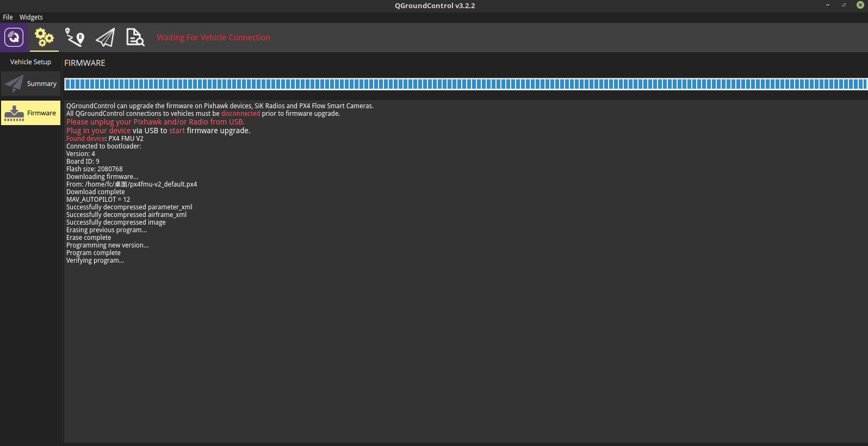The width and height of the screenshot is (868, 446).
Task: Click 'Successfully decompressed image' line
Action: click(x=116, y=222)
